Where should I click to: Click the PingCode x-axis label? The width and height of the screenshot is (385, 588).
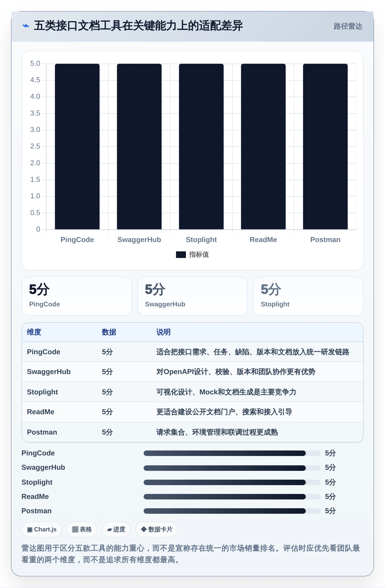[77, 240]
